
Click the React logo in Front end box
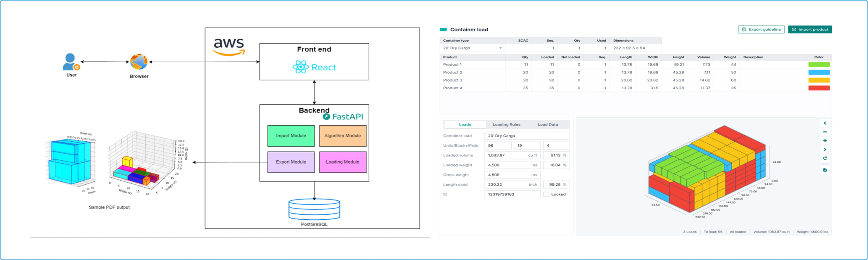click(301, 67)
